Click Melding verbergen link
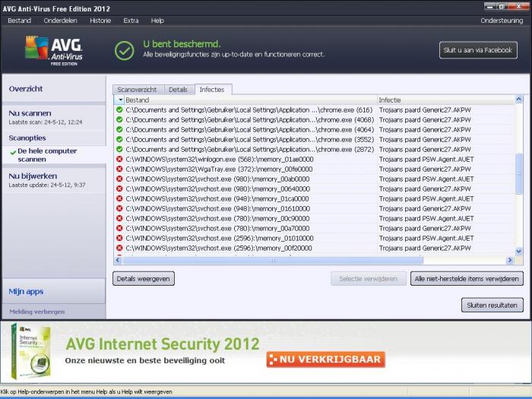 pos(37,312)
